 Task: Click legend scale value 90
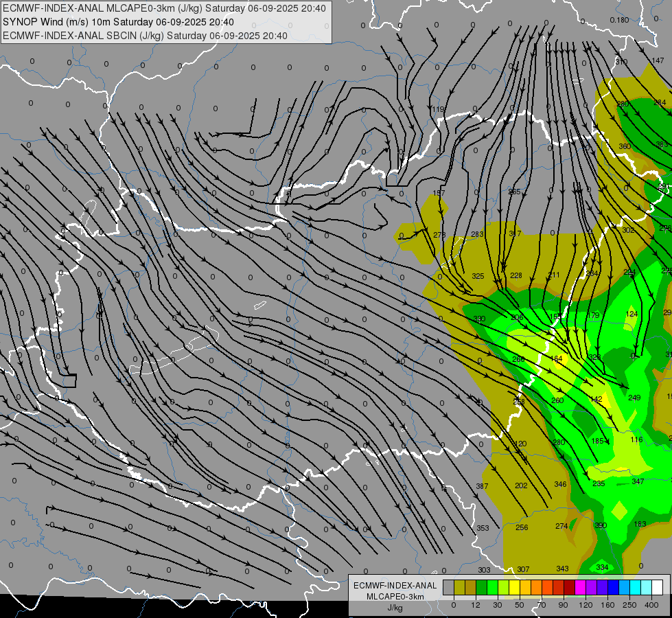563,605
